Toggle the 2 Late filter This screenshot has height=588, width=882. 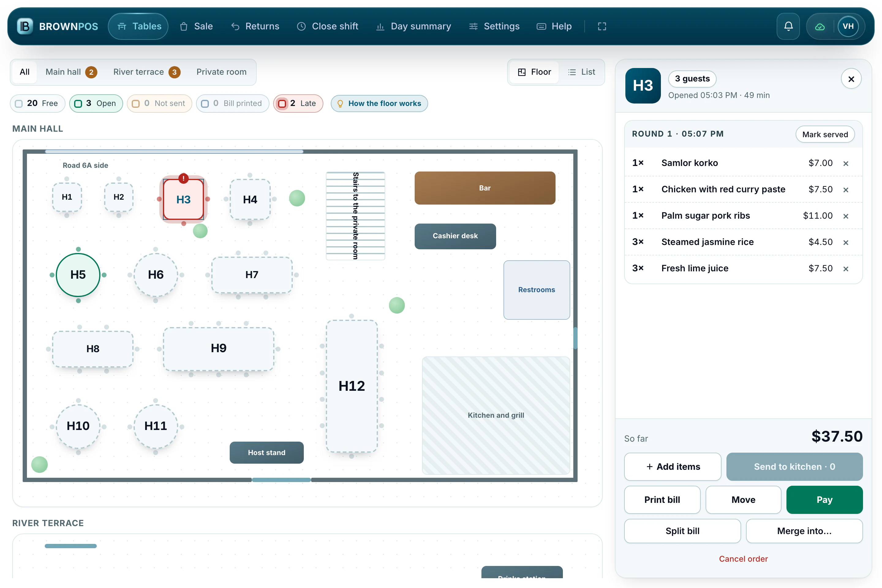pyautogui.click(x=298, y=103)
